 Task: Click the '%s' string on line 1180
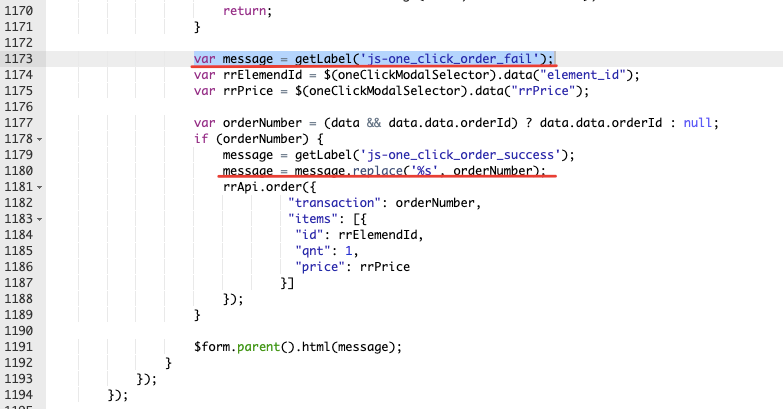click(424, 171)
